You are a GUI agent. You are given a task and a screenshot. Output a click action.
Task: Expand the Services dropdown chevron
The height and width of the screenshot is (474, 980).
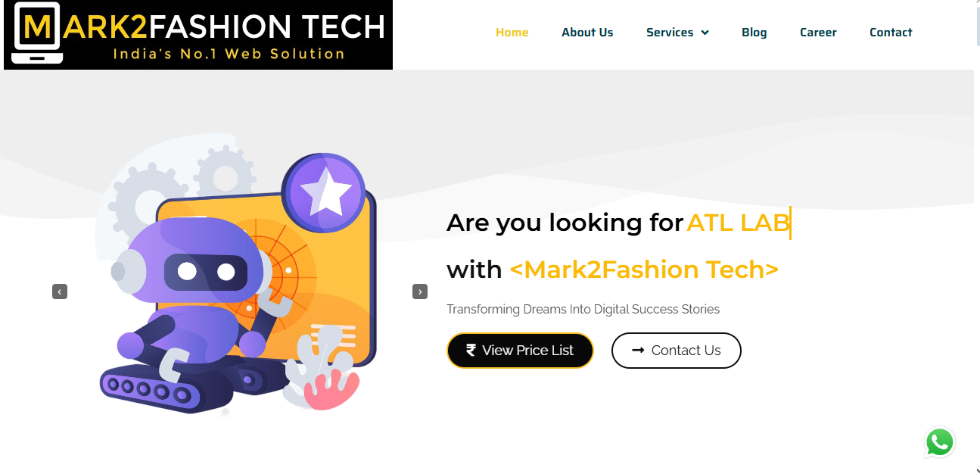pyautogui.click(x=705, y=33)
